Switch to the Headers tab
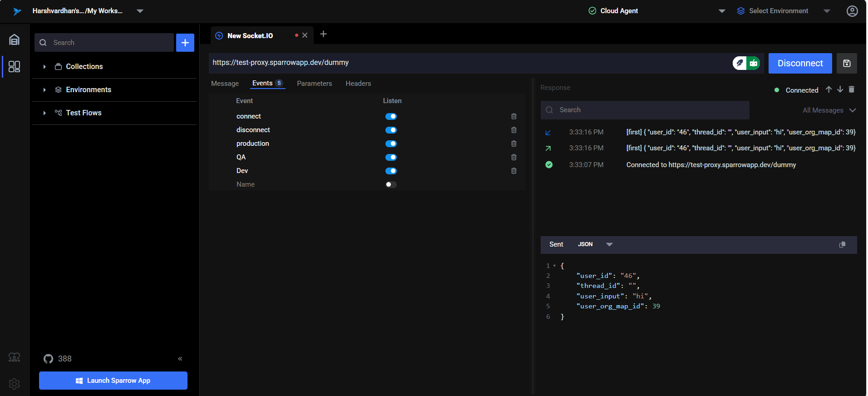 358,84
